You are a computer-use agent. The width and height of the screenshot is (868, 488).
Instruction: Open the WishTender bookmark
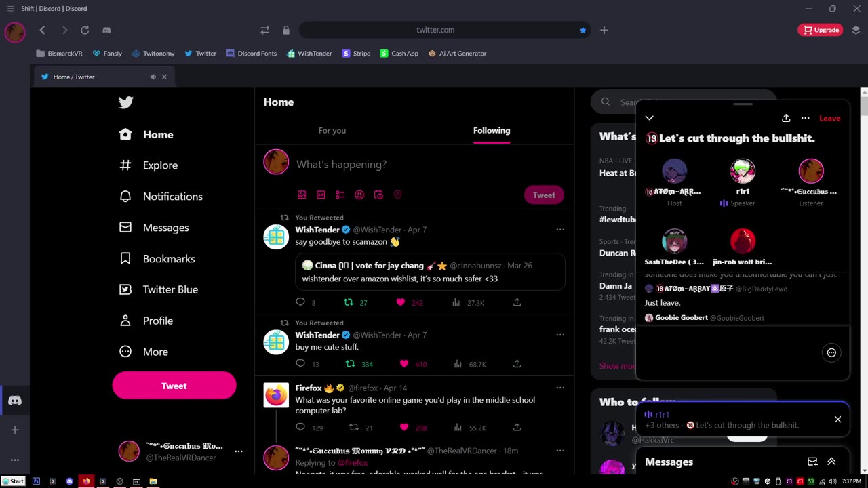click(x=309, y=53)
